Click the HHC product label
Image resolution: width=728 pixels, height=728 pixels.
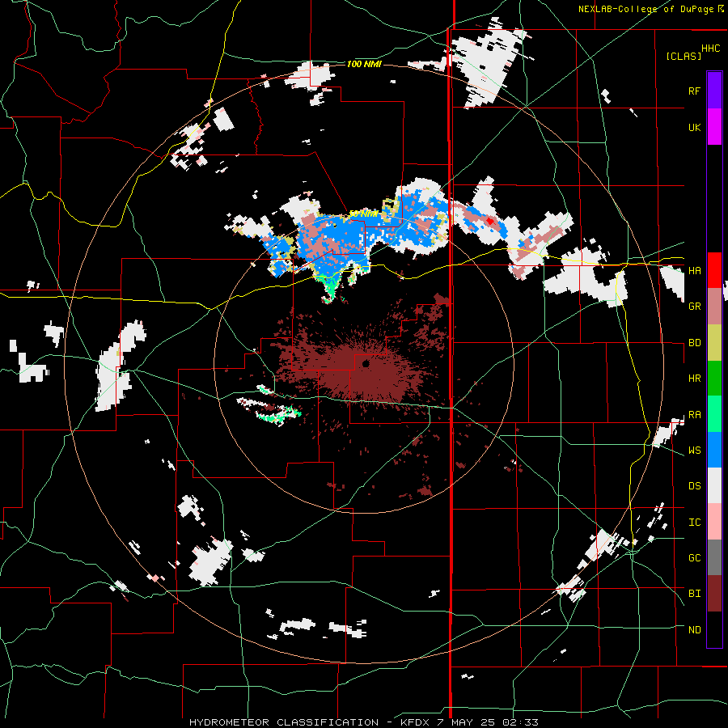point(711,49)
